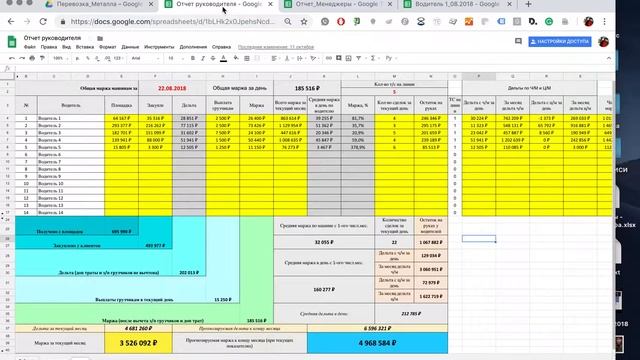The height and width of the screenshot is (360, 640).
Task: Open the comments history icon
Action: (x=518, y=41)
